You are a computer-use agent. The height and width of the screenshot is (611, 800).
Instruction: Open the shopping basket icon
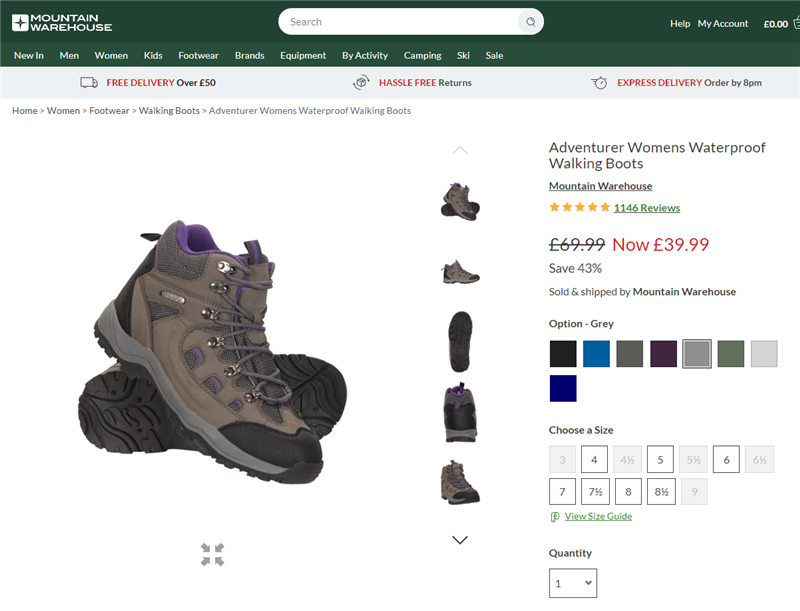tap(796, 23)
